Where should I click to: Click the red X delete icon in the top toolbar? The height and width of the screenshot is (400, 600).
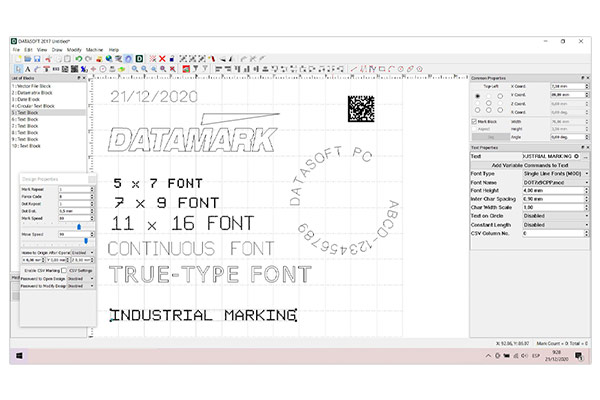(x=162, y=59)
